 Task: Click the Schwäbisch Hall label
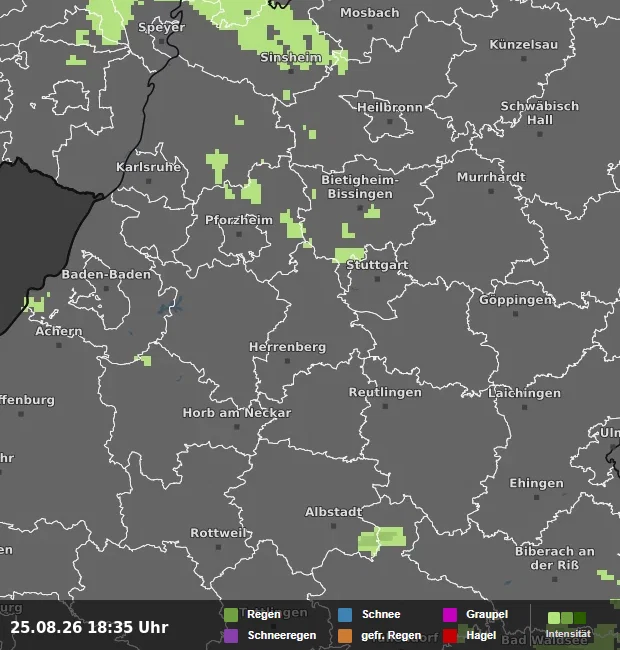(x=540, y=113)
